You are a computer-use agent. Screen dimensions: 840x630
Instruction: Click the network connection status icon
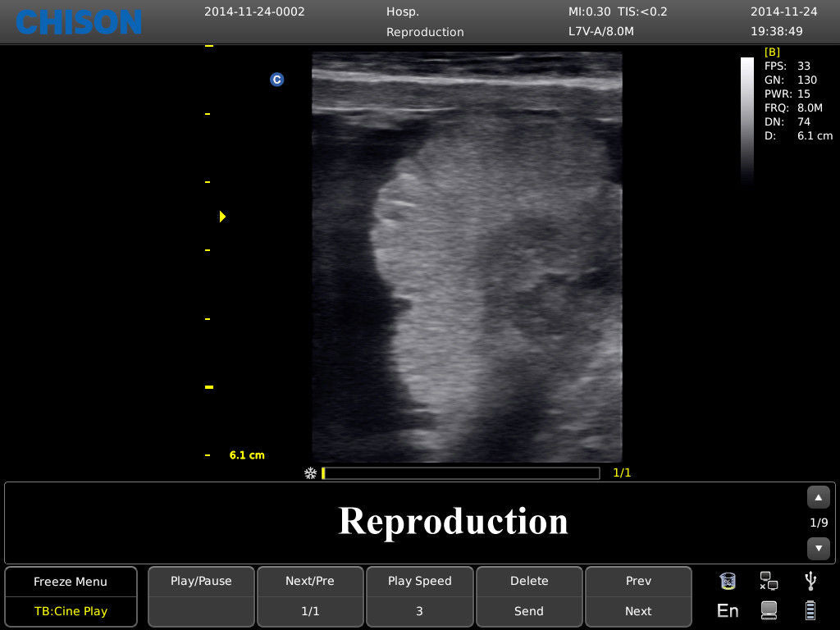point(768,581)
